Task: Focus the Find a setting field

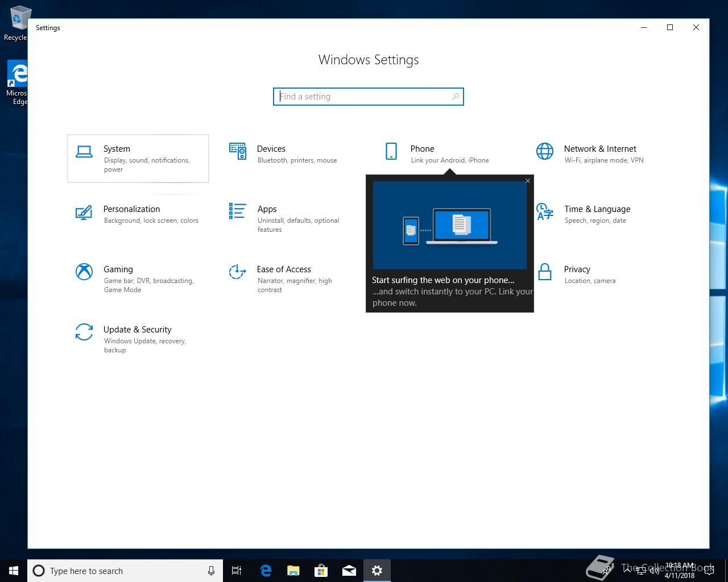Action: [x=369, y=97]
